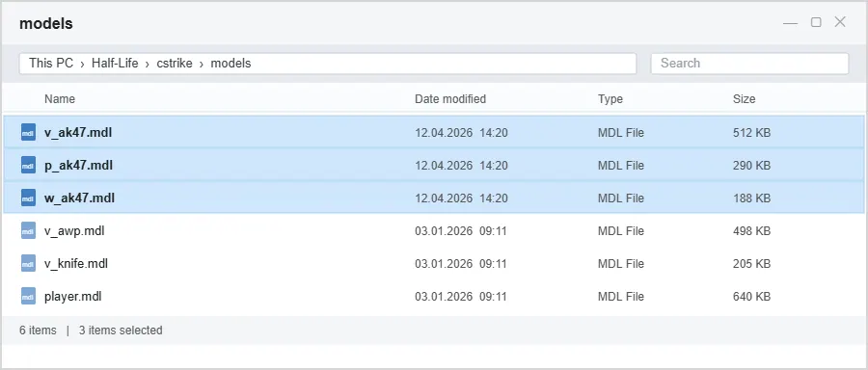Go to This PC in breadcrumb
The width and height of the screenshot is (868, 370).
(51, 63)
